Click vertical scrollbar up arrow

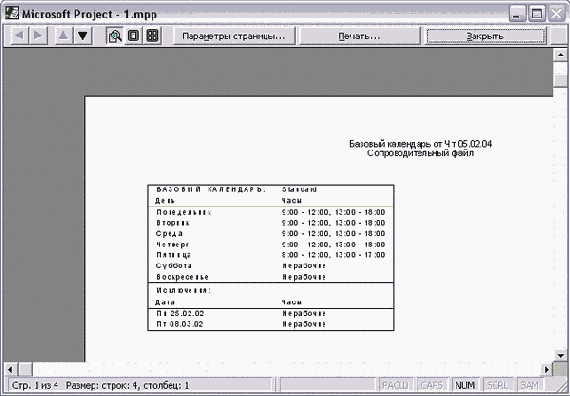point(561,55)
